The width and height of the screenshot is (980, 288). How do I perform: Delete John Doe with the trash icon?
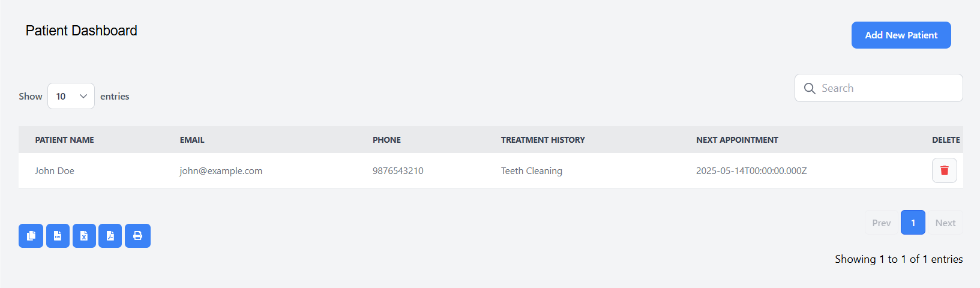(x=944, y=170)
